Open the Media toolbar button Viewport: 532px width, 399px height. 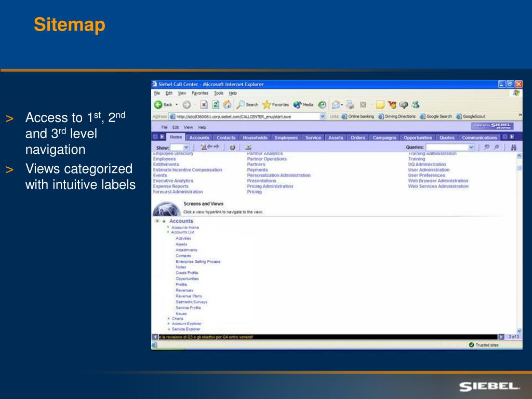click(303, 105)
